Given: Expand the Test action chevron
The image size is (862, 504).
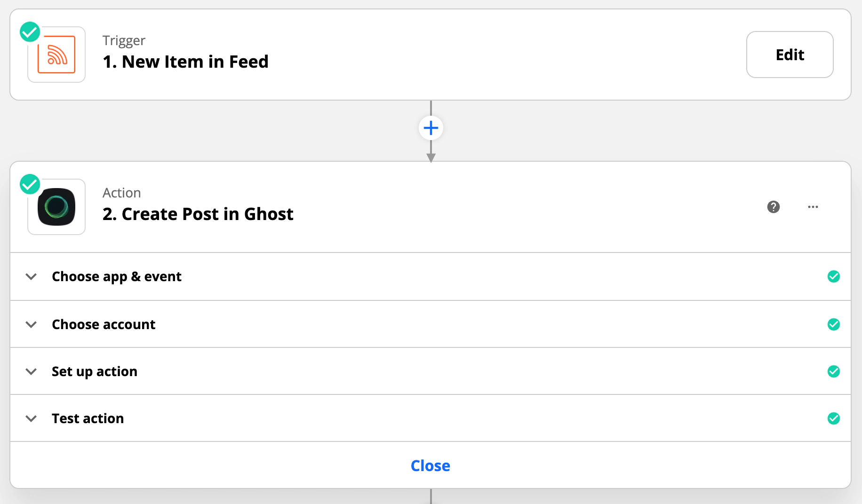Looking at the screenshot, I should 31,418.
